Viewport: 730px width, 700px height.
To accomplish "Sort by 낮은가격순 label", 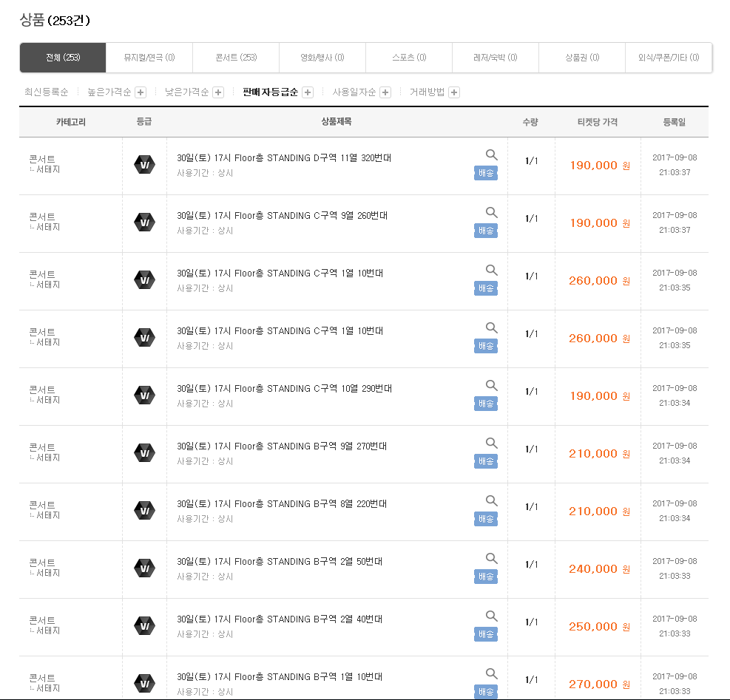I will coord(186,92).
